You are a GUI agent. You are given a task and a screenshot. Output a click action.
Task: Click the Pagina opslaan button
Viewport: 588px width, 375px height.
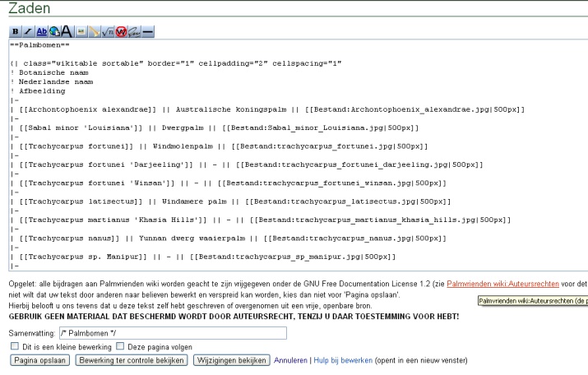[40, 360]
